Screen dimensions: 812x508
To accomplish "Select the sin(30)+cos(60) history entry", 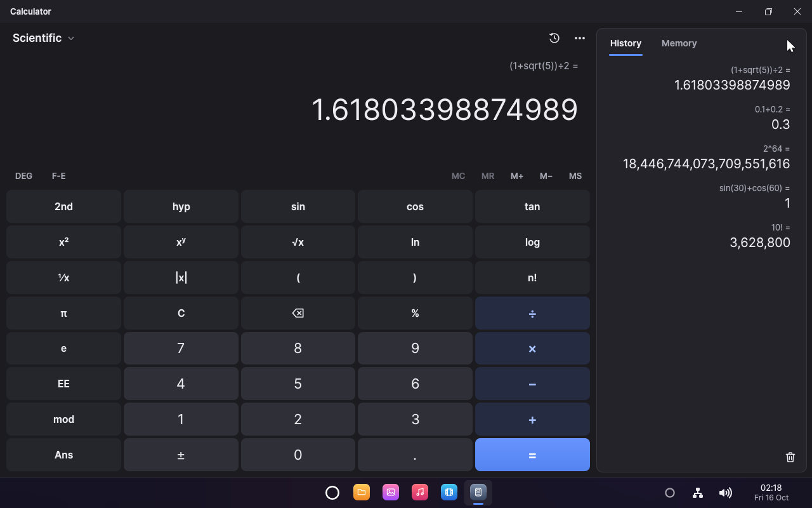I will [x=701, y=197].
